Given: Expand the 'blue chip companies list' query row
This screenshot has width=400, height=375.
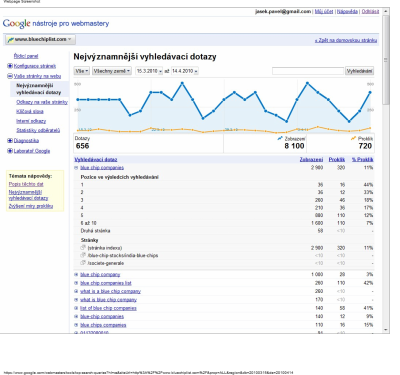Looking at the screenshot, I should [x=76, y=283].
